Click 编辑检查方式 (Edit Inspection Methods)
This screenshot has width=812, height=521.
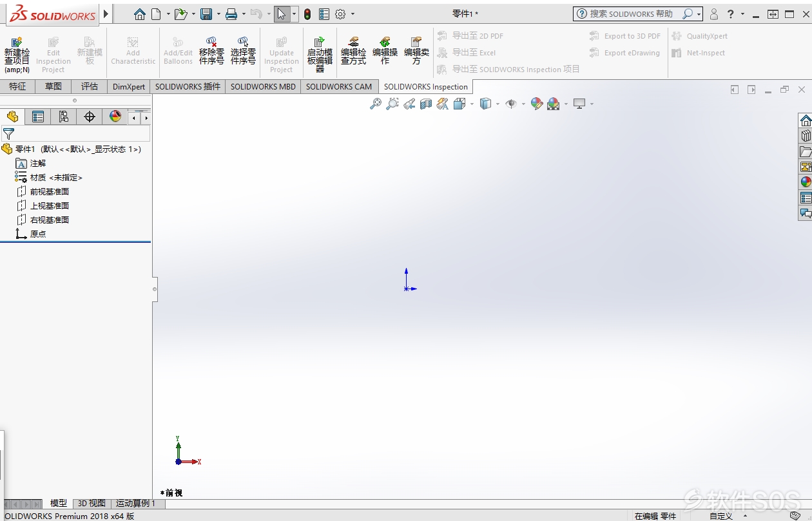pyautogui.click(x=353, y=52)
